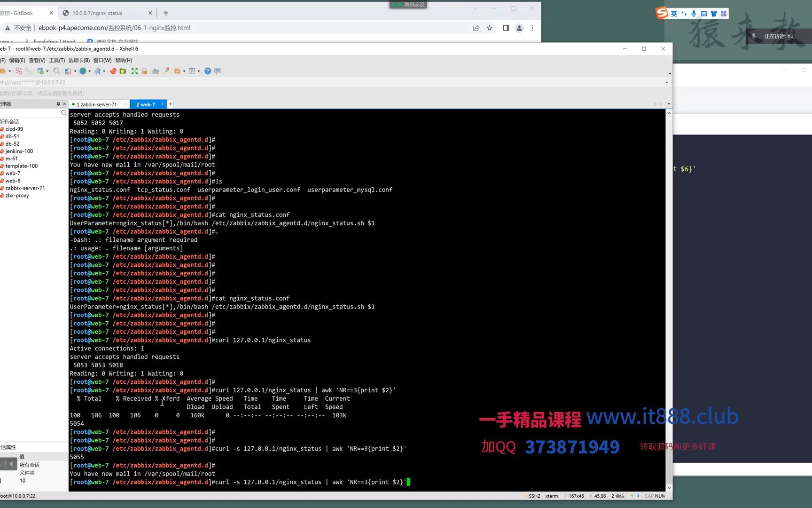Close the 2 web-7 session tab
Screen dimensions: 812x508
click(163, 104)
